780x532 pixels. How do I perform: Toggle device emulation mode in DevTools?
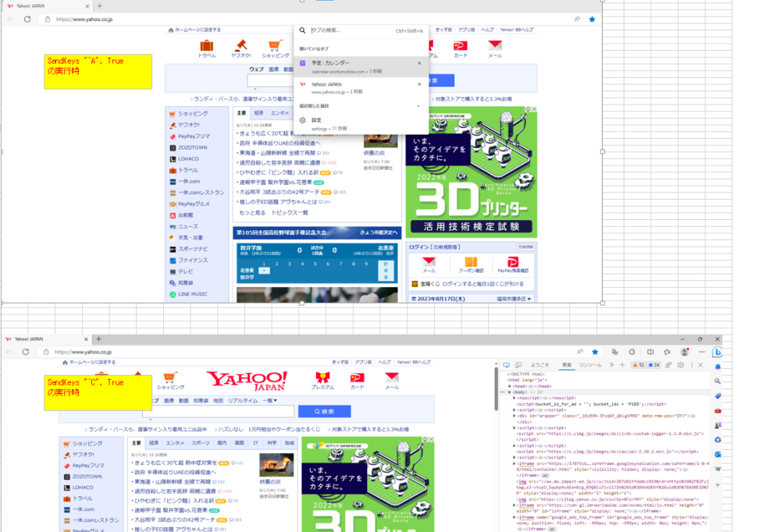[x=519, y=365]
